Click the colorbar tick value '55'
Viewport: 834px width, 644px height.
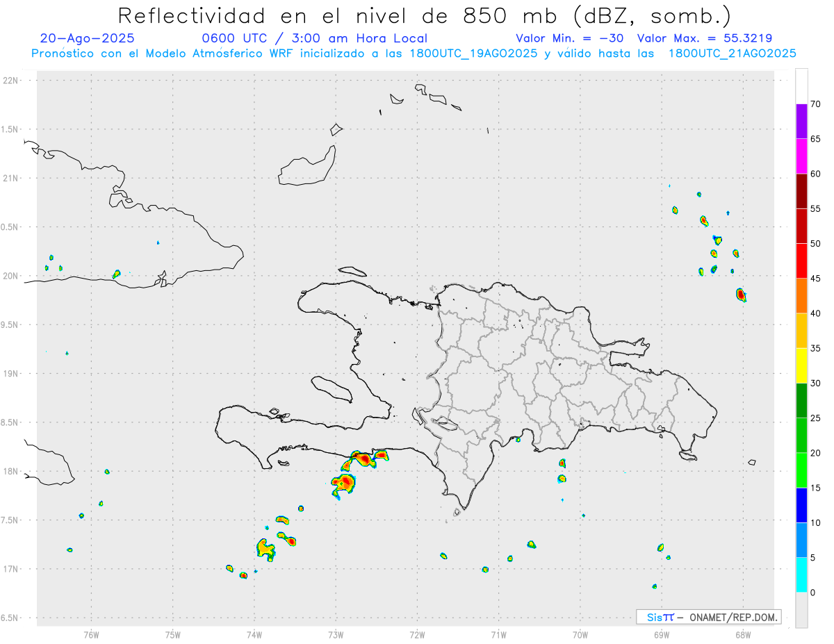pyautogui.click(x=815, y=209)
